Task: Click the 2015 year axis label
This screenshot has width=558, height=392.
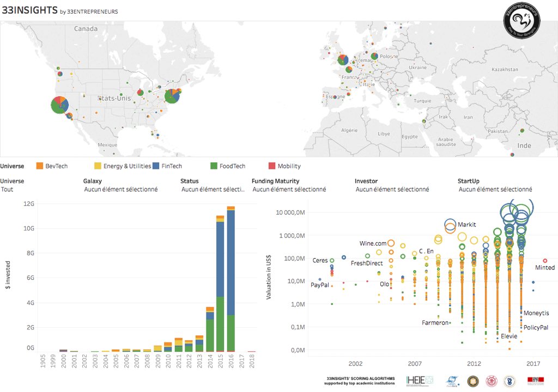Action: coord(221,361)
